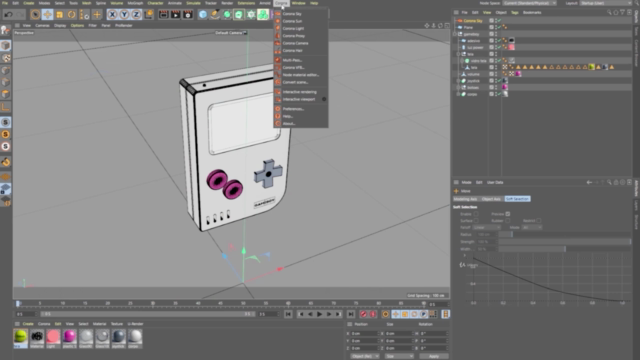Click Render to Picture Viewer icon

coord(176,15)
